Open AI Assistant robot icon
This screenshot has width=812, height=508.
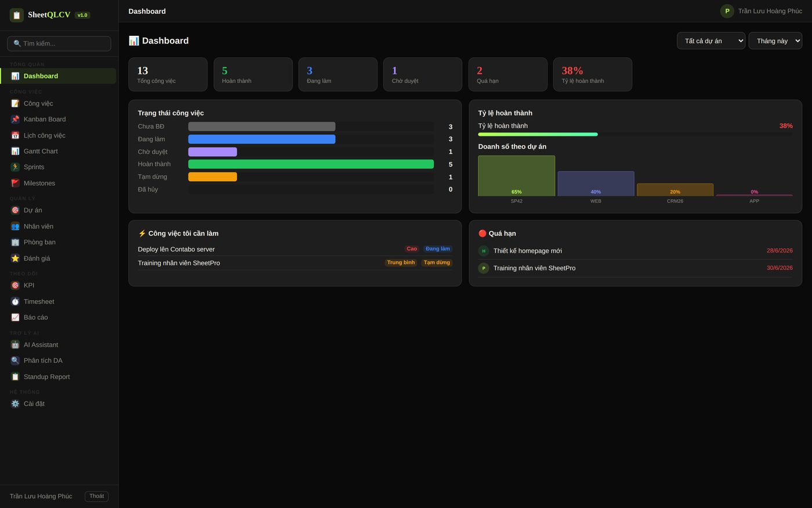15,345
